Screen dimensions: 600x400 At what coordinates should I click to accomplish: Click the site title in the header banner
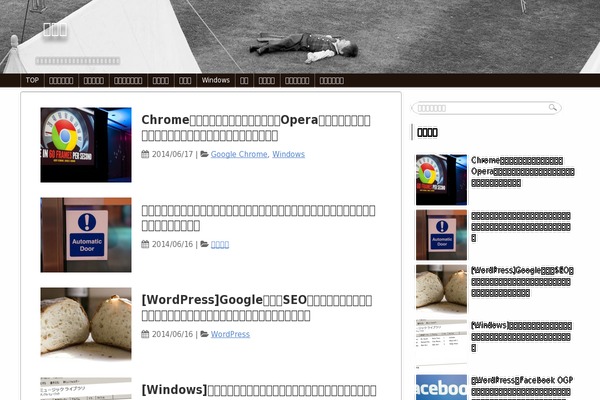point(55,29)
